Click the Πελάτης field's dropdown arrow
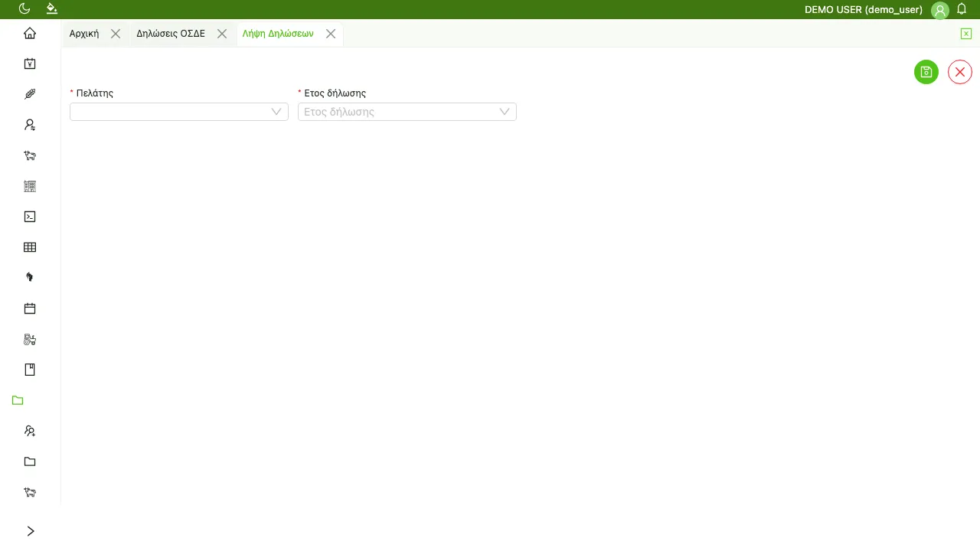The height and width of the screenshot is (551, 980). point(276,112)
